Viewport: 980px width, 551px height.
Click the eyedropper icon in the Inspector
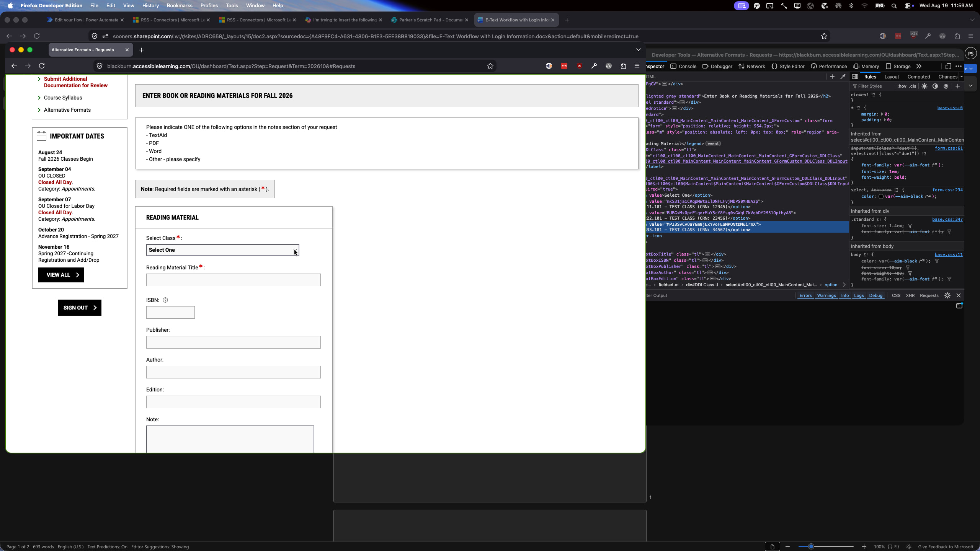pos(843,77)
